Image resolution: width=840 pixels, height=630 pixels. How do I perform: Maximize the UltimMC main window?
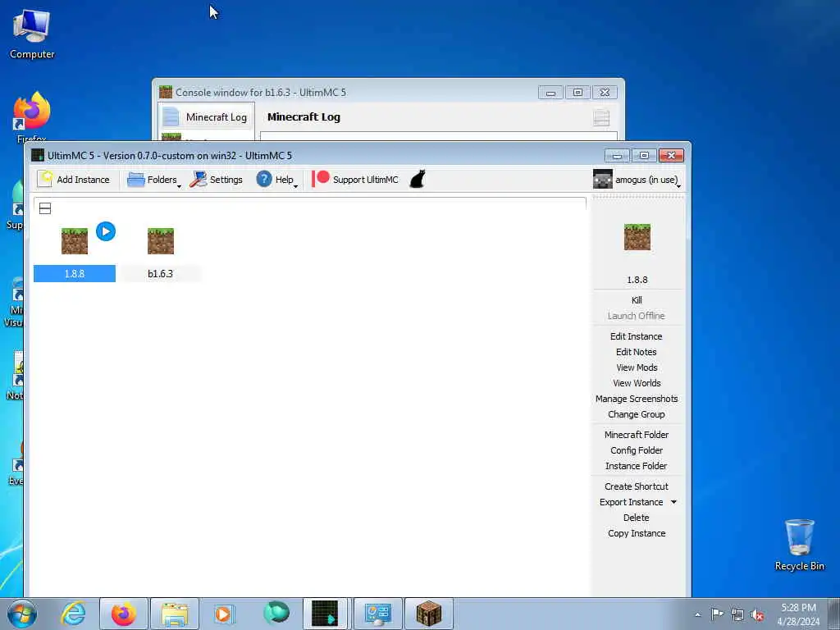click(644, 155)
